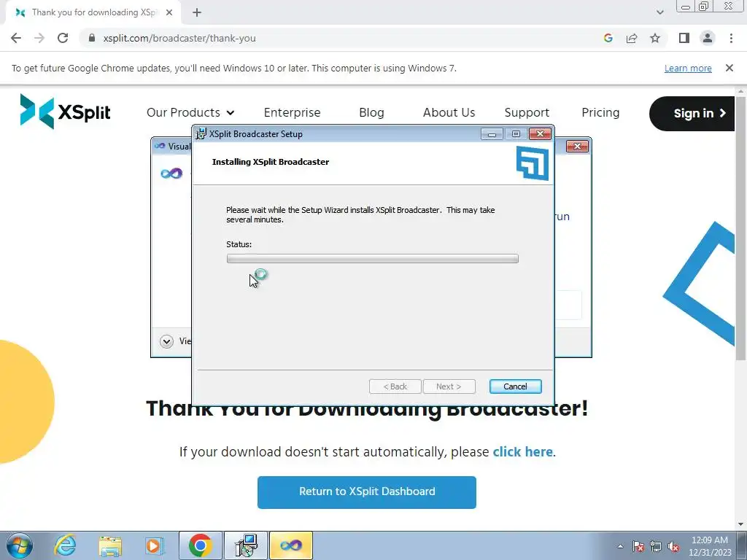View site info via padlock icon
The image size is (747, 560).
pyautogui.click(x=92, y=38)
